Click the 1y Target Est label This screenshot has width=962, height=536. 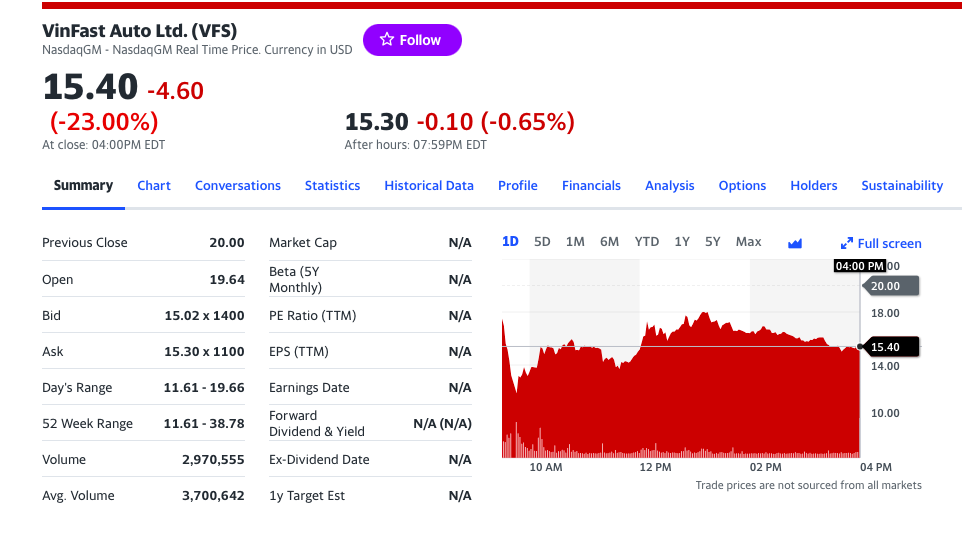[x=307, y=496]
